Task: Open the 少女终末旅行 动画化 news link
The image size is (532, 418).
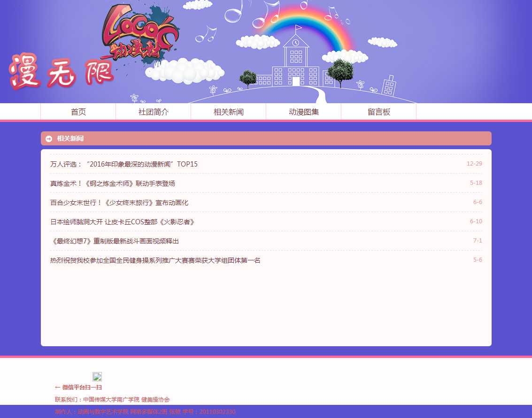Action: 119,203
